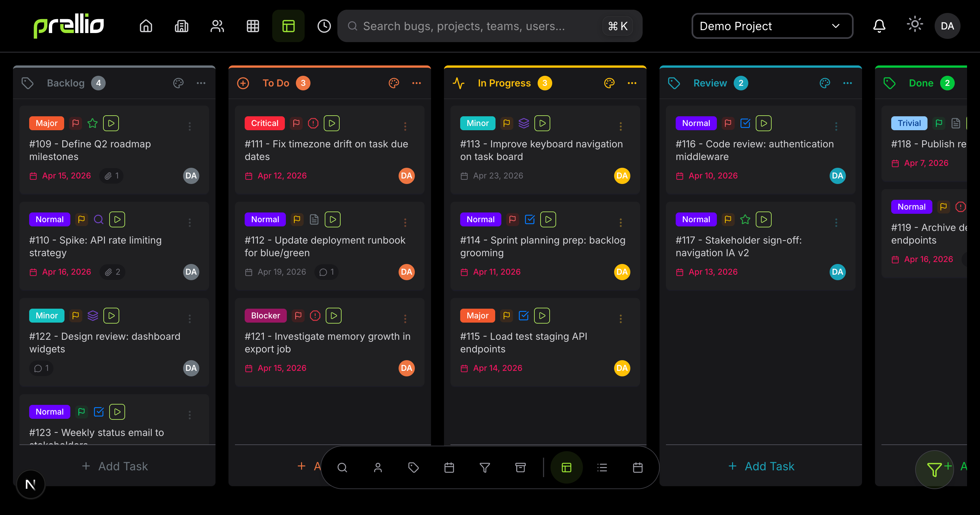This screenshot has height=515, width=980.
Task: Click the Blocker priority badge on #121
Action: click(x=265, y=316)
